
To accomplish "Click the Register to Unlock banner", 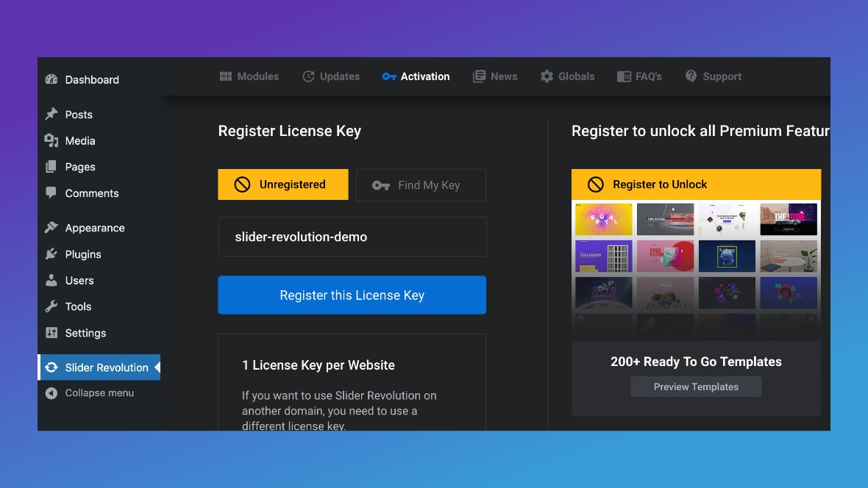I will pos(696,184).
